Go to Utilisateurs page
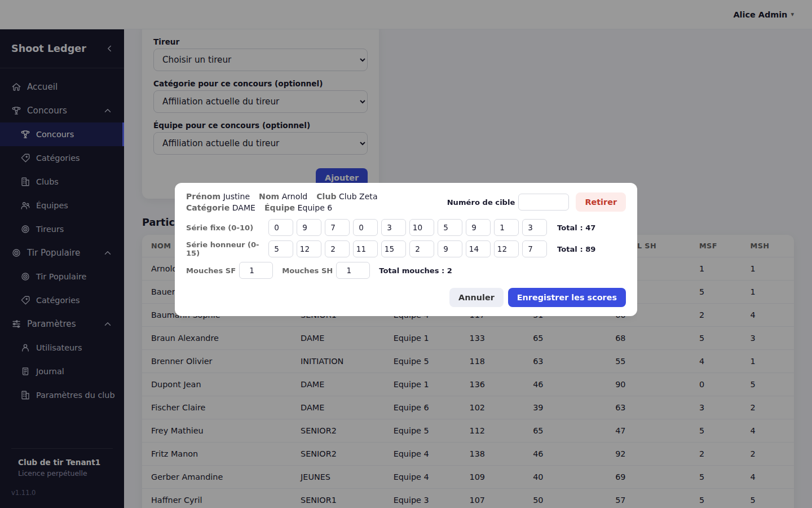 [x=62, y=348]
